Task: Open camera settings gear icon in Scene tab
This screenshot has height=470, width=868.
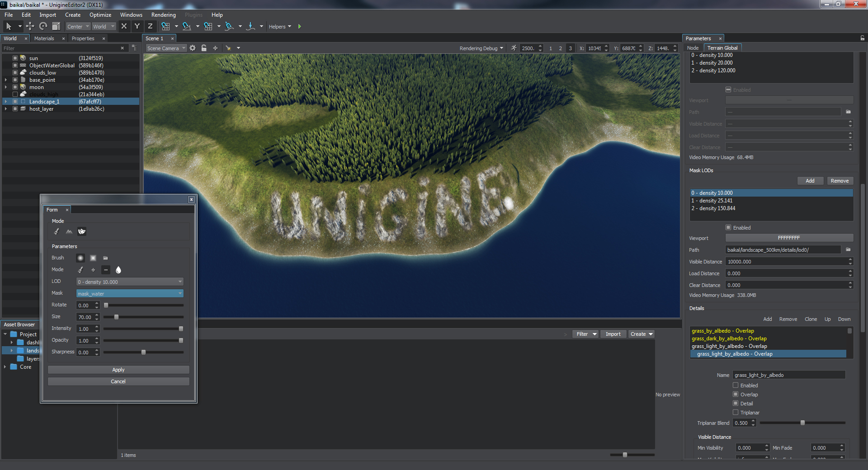Action: tap(193, 48)
